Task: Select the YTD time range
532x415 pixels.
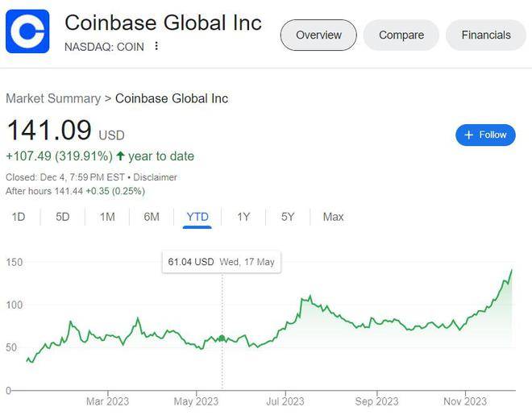Action: click(197, 217)
